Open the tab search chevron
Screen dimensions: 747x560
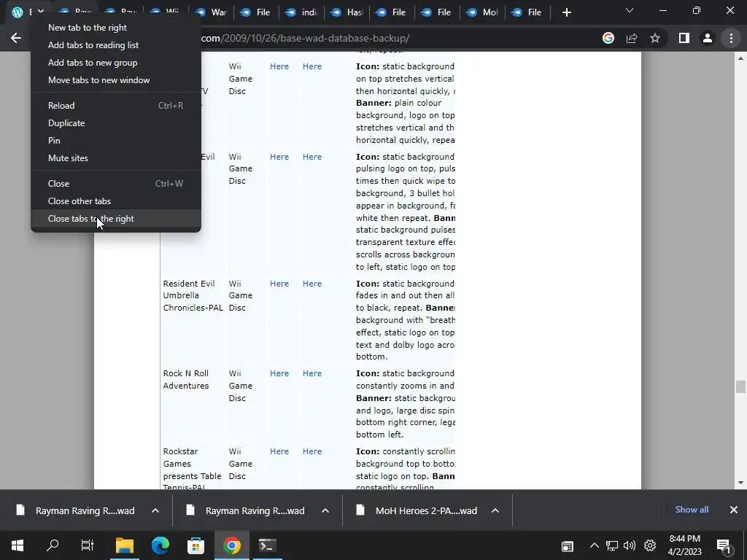[630, 10]
